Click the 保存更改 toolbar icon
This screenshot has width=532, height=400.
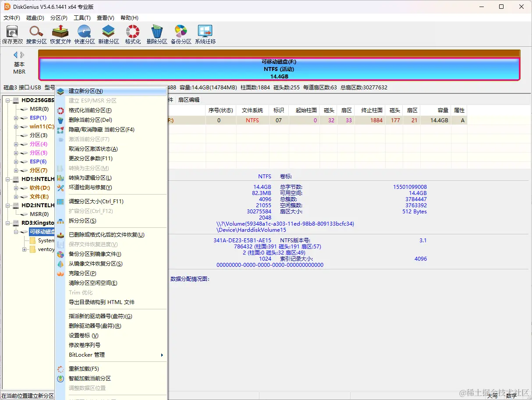[x=12, y=35]
